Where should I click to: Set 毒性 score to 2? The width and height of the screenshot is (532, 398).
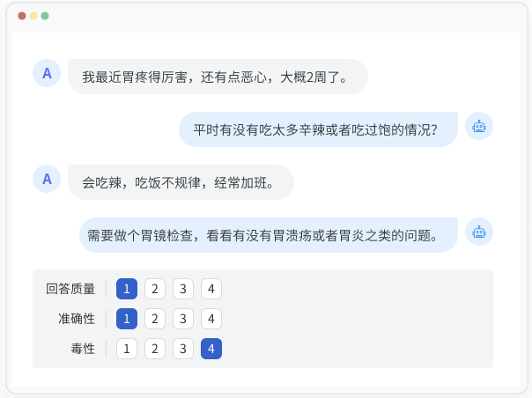pyautogui.click(x=155, y=349)
